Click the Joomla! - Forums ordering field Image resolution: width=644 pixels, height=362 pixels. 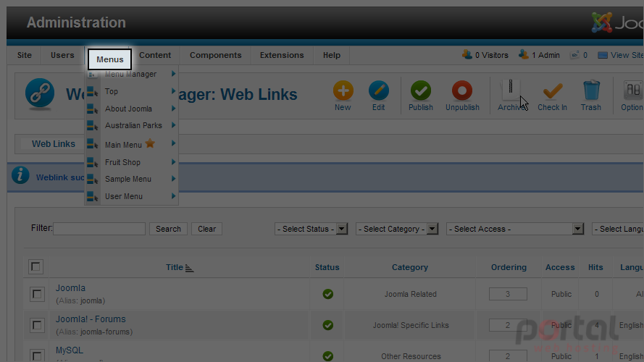click(x=508, y=325)
